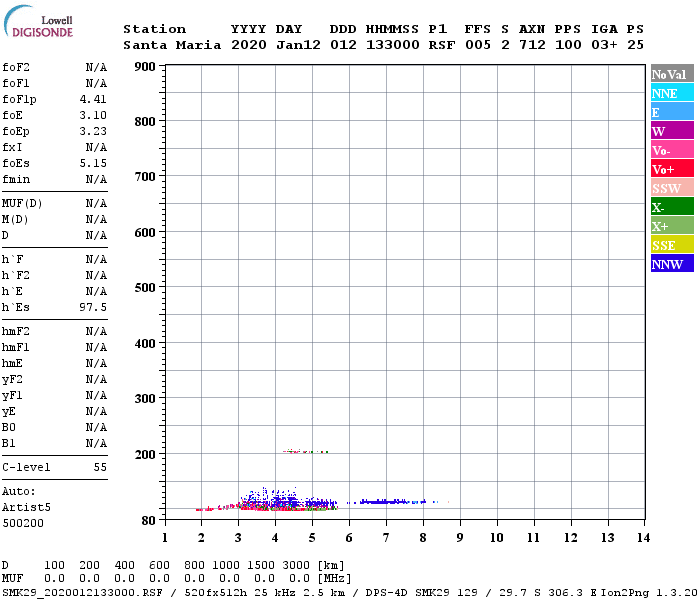Select the Vo+ red legend swatch
This screenshot has width=700, height=600.
pos(672,169)
